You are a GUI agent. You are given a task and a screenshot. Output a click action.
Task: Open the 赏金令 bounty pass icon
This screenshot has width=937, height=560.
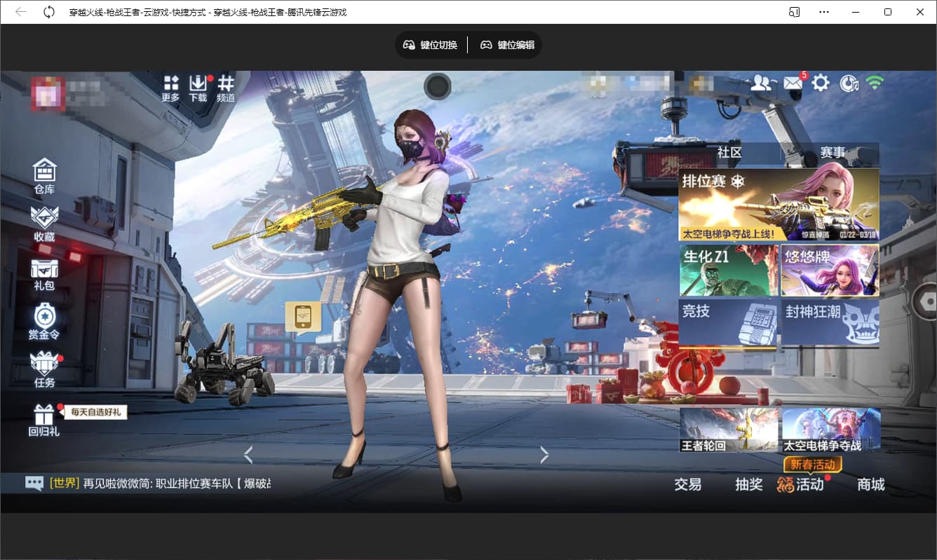44,321
